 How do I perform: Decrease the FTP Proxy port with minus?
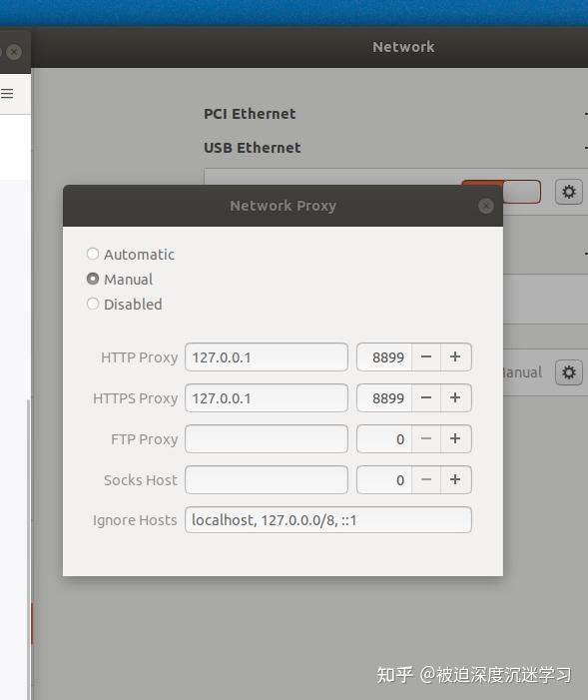(426, 438)
